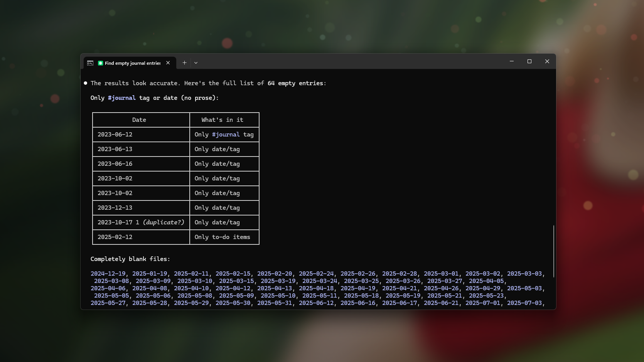Click the '64 empty entries' text

pos(295,83)
